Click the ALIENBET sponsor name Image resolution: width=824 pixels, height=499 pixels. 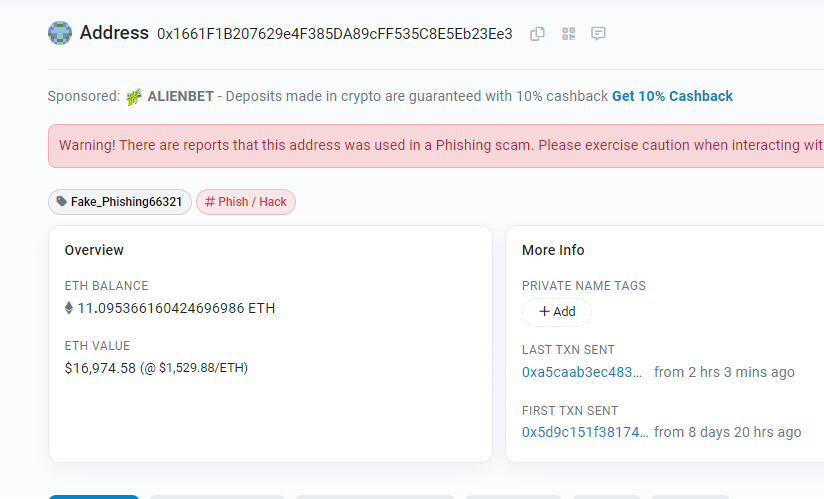click(x=182, y=96)
